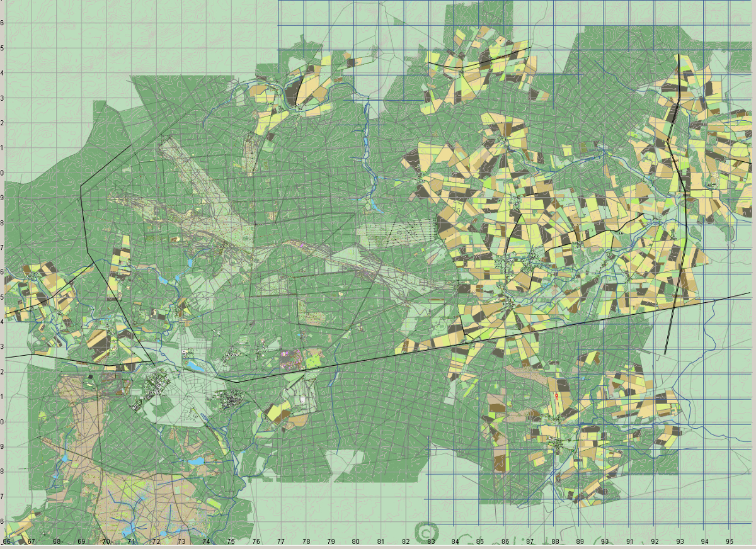Image resolution: width=756 pixels, height=549 pixels.
Task: Pick grid column label 82
Action: pyautogui.click(x=405, y=541)
